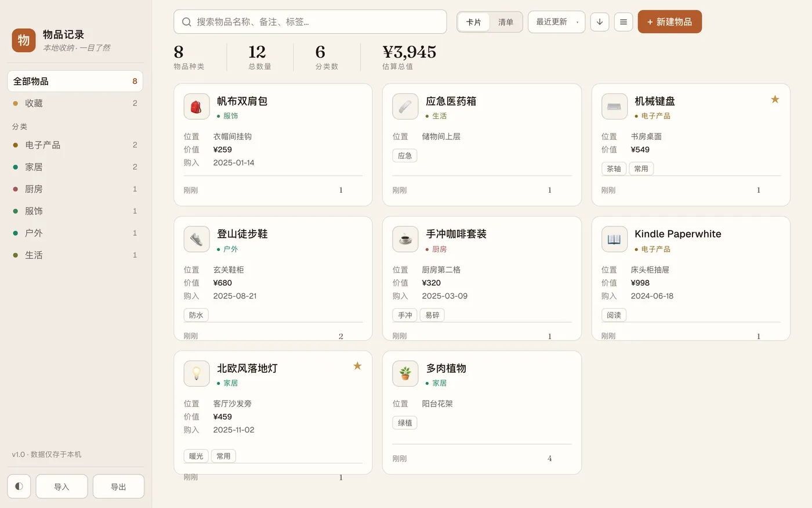Filter by 生活 category in sidebar

(x=75, y=255)
